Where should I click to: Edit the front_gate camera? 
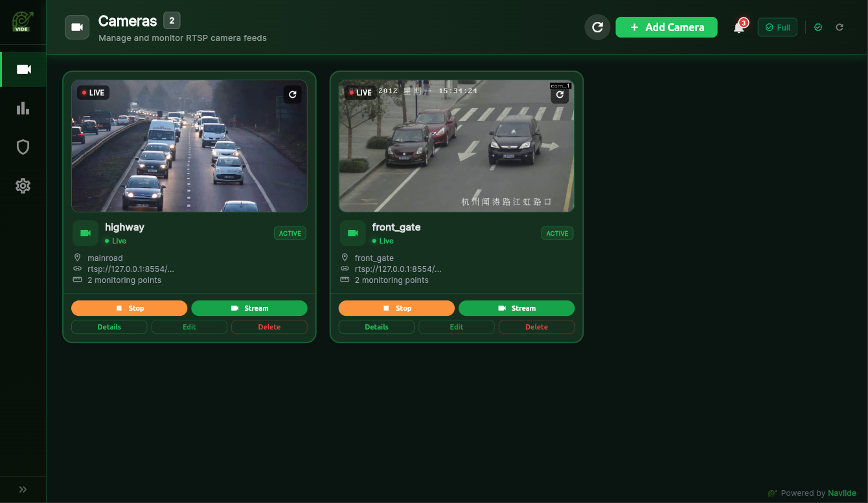tap(456, 327)
